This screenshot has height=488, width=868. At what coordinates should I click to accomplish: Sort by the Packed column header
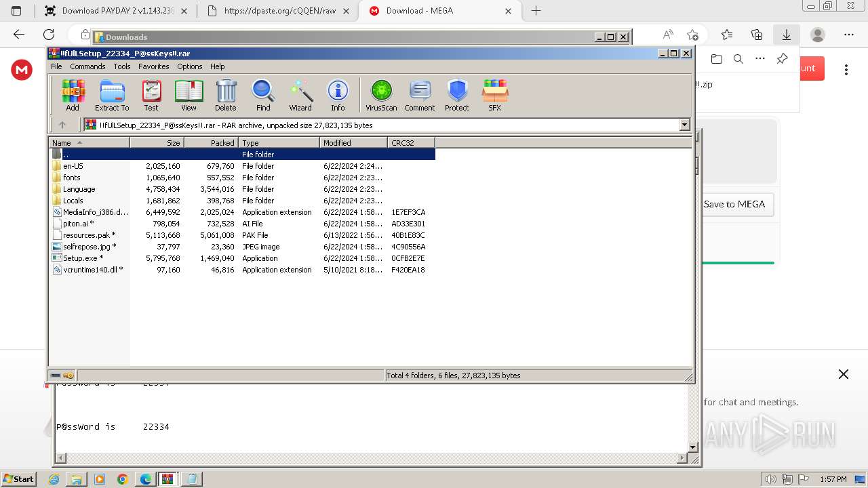pos(211,142)
